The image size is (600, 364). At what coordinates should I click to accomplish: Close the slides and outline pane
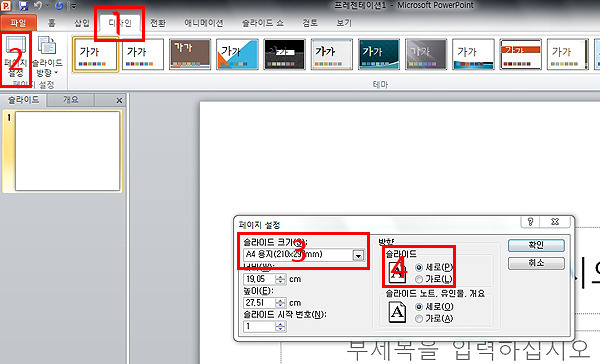coord(119,101)
